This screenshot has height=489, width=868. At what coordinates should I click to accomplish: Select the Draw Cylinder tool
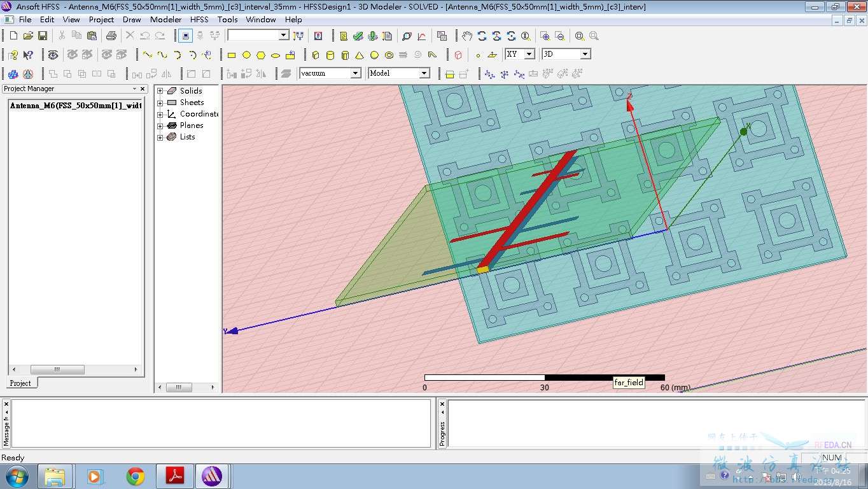(x=330, y=55)
